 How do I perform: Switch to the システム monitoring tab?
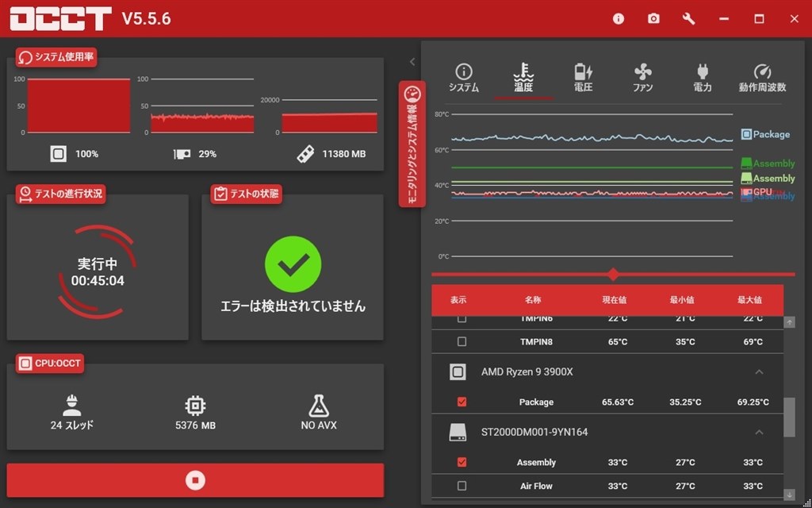463,78
